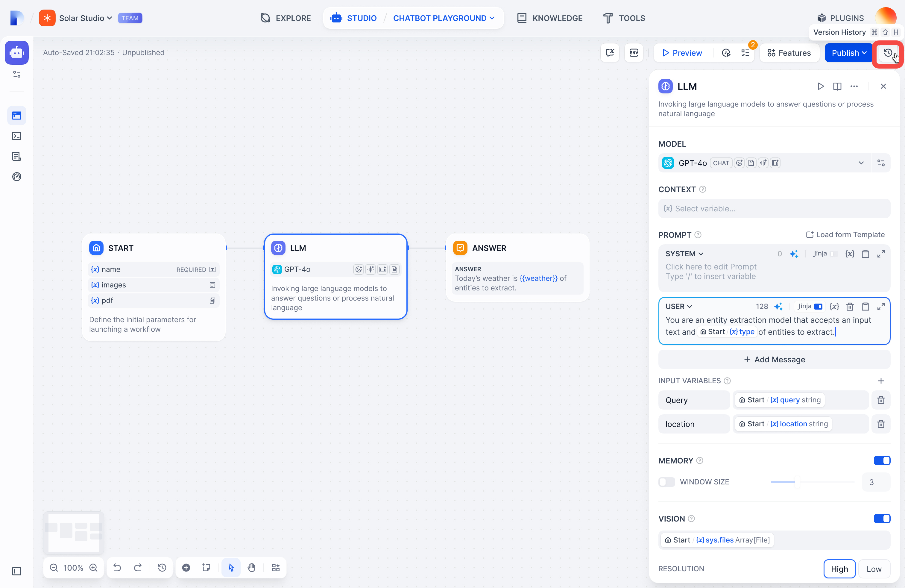This screenshot has height=588, width=905.
Task: Click the Add Message button
Action: pos(774,359)
